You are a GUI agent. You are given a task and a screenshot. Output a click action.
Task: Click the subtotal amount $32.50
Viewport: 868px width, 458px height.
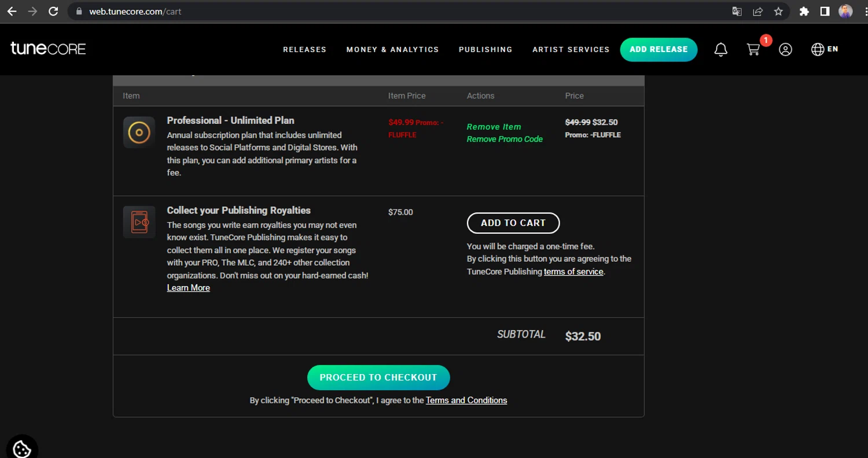click(x=583, y=336)
